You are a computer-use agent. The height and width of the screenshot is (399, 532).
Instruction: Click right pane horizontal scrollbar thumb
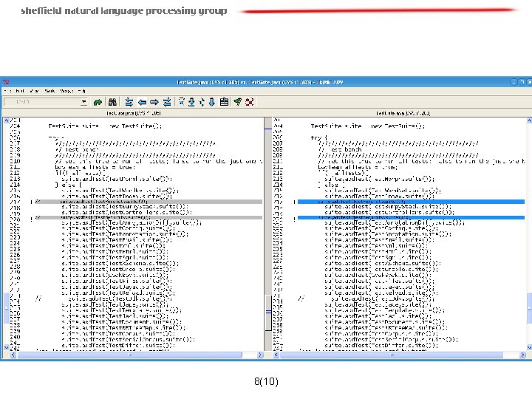[x=392, y=355]
